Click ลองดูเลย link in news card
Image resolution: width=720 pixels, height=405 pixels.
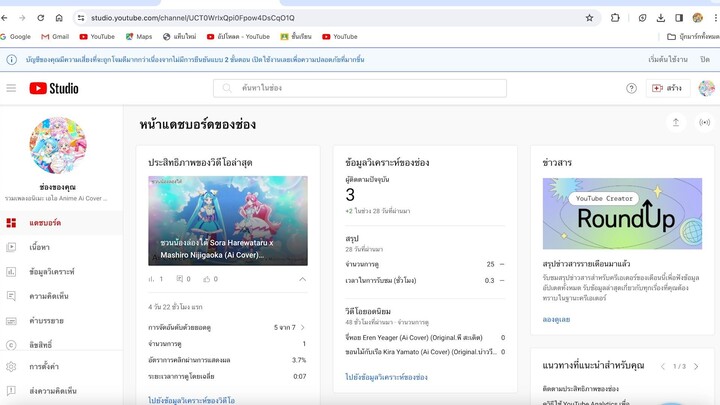point(556,319)
